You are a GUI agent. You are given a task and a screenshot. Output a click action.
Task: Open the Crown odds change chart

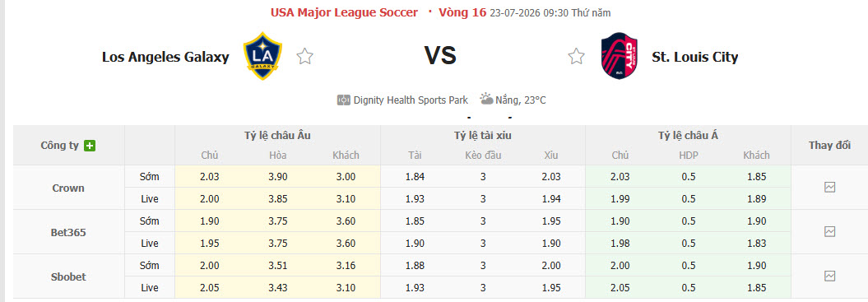829,188
